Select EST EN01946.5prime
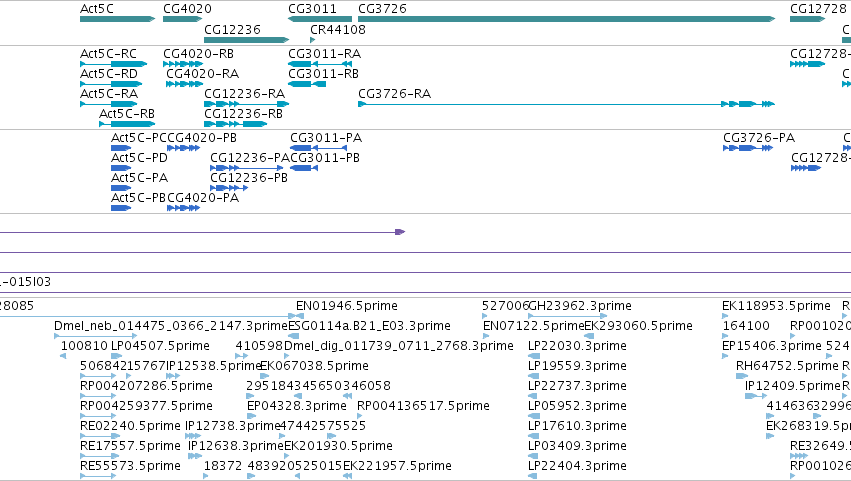This screenshot has height=481, width=851. (x=346, y=306)
